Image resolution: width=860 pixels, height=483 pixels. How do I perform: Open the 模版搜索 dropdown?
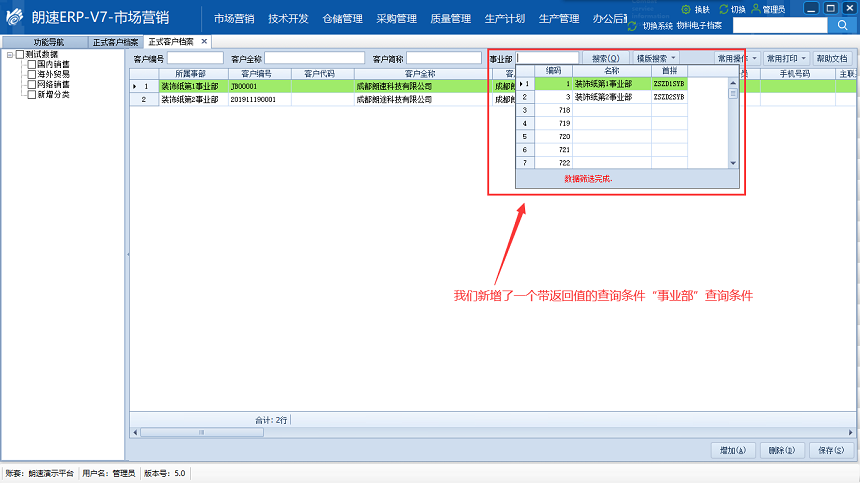pos(657,59)
